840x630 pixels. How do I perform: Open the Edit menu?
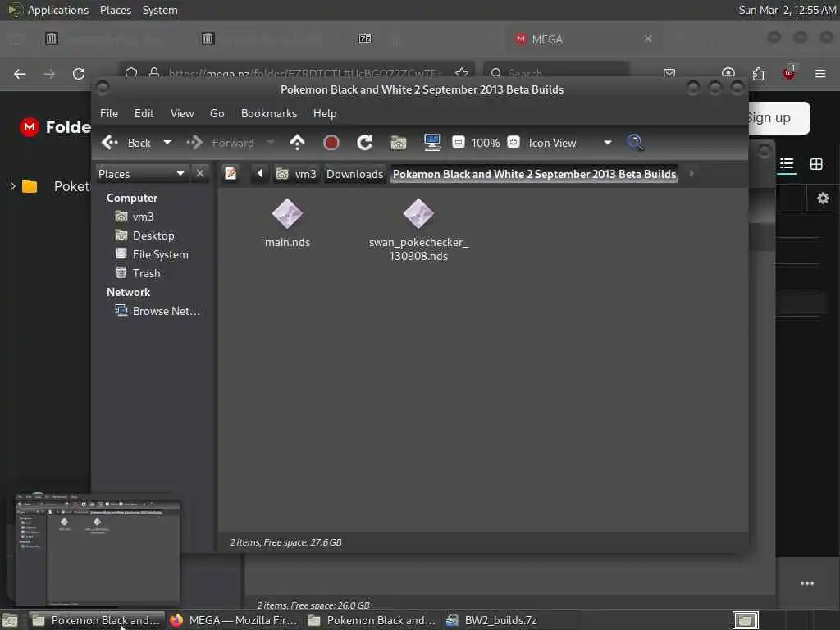coord(144,113)
